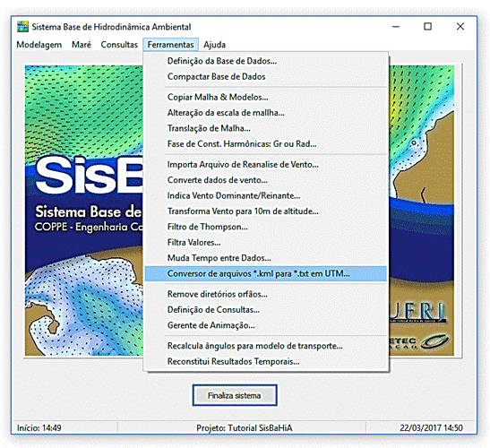490x448 pixels.
Task: Open the Modelagem menu
Action: [x=39, y=45]
